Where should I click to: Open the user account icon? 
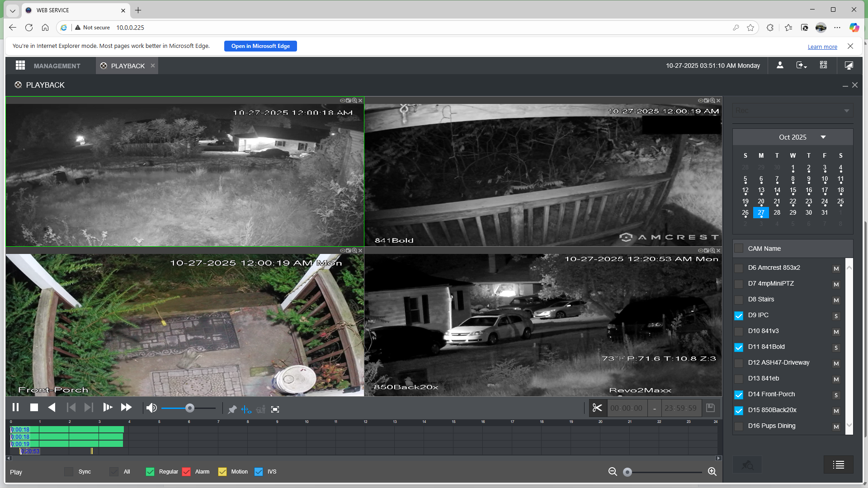(x=780, y=66)
